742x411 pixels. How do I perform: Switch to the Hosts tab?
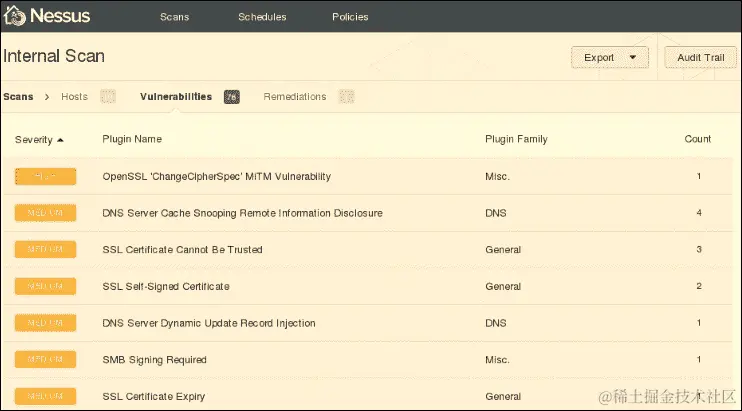(x=74, y=97)
